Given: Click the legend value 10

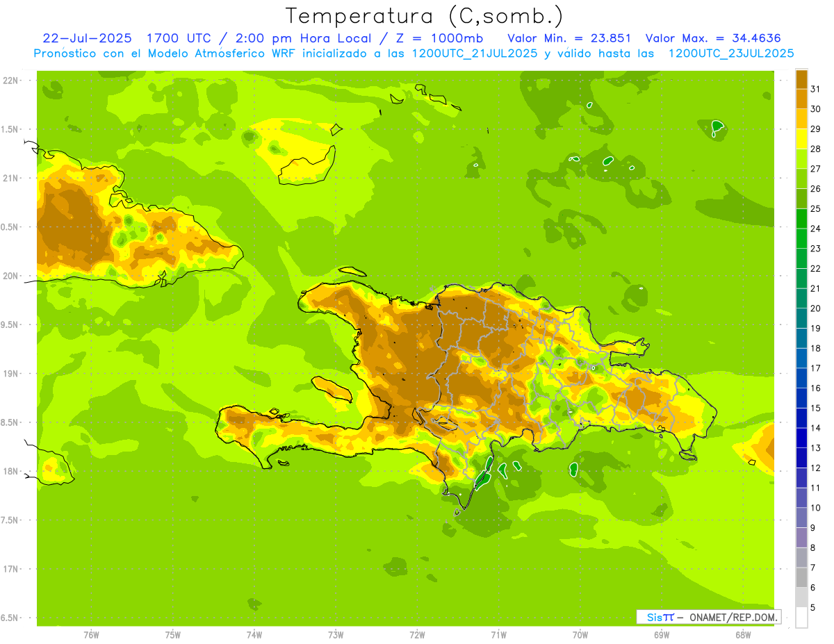Looking at the screenshot, I should click(x=815, y=508).
